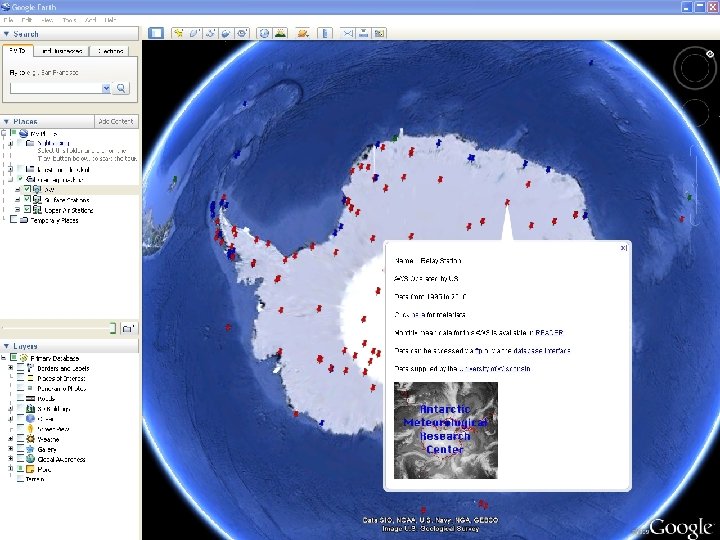This screenshot has width=720, height=540.
Task: Click the folder icon beside Places slider
Action: [x=129, y=328]
